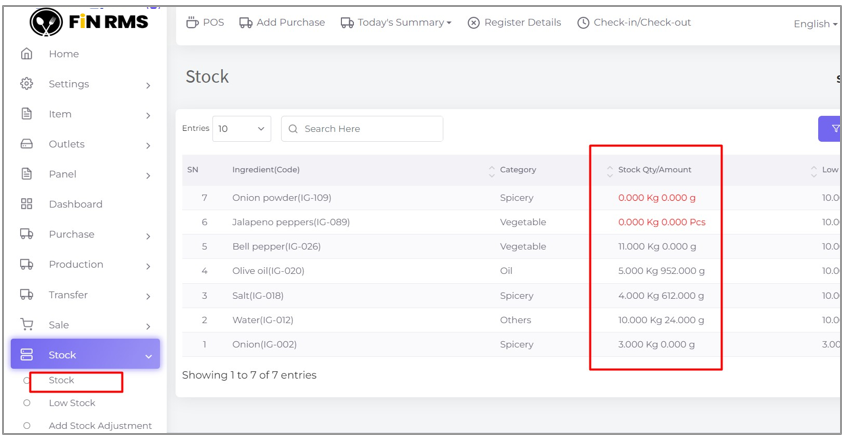This screenshot has width=844, height=442.
Task: Open the Transfer menu item
Action: click(x=68, y=295)
